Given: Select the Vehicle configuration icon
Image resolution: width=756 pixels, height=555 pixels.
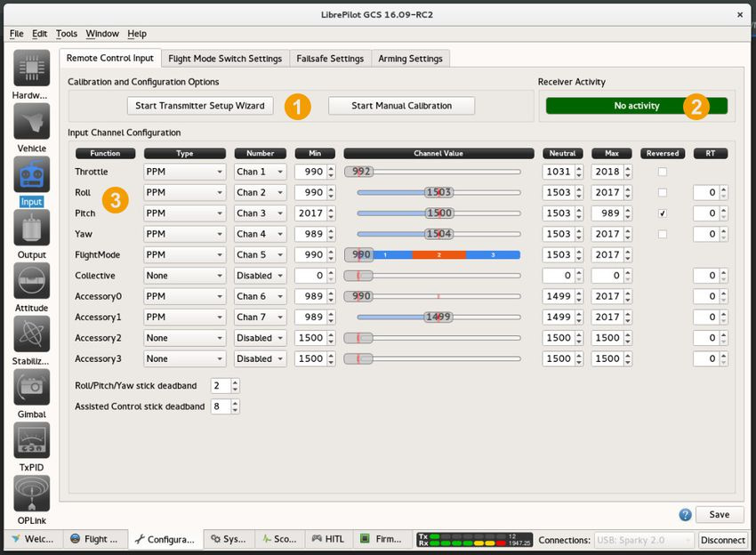Looking at the screenshot, I should pos(31,122).
